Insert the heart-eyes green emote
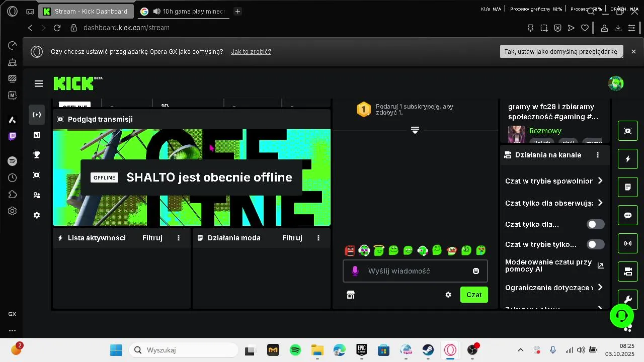 pyautogui.click(x=481, y=250)
